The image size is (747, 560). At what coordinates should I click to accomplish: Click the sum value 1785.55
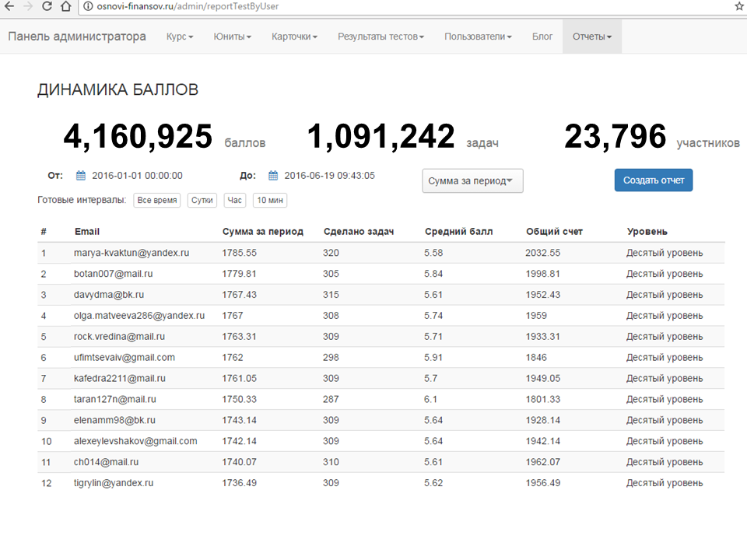click(x=239, y=253)
